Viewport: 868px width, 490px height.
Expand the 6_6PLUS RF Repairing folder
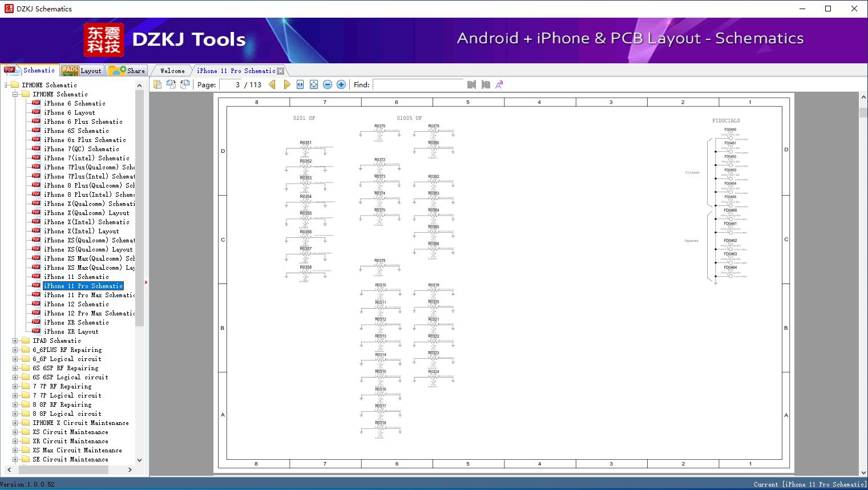15,350
